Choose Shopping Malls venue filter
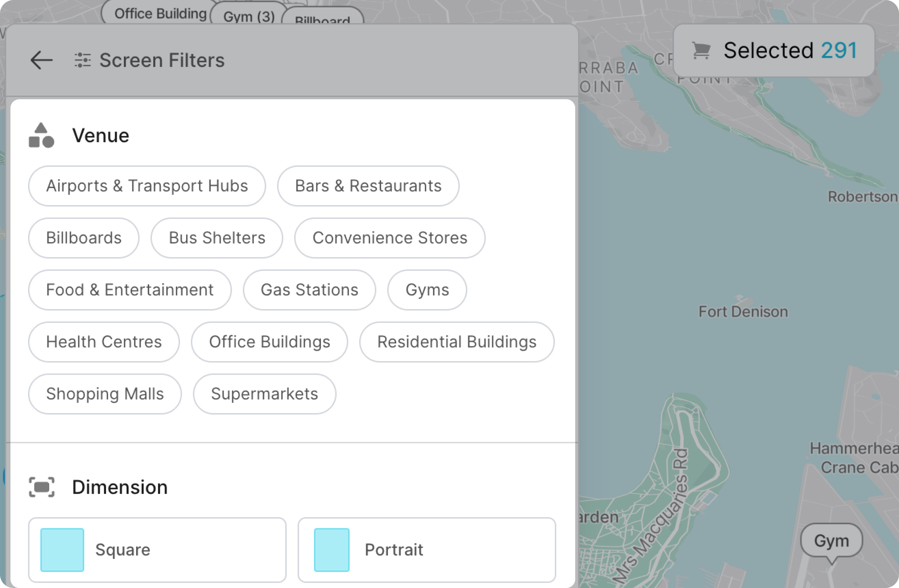Image resolution: width=899 pixels, height=588 pixels. 105,394
